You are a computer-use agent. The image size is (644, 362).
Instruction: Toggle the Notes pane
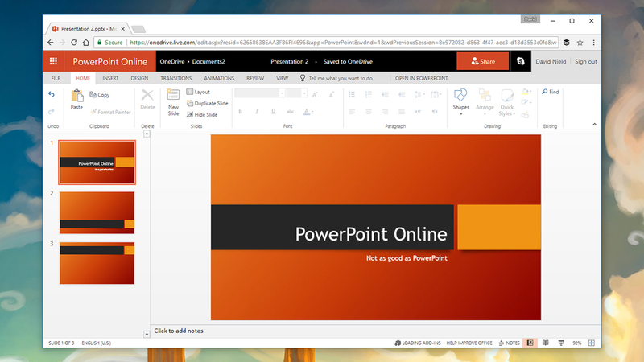tap(510, 343)
